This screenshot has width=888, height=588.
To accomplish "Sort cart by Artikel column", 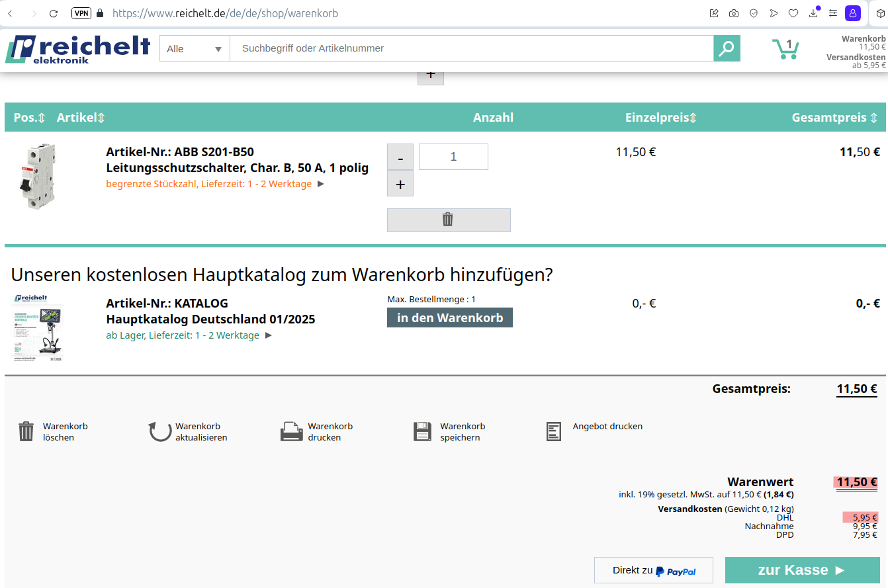I will pos(81,118).
